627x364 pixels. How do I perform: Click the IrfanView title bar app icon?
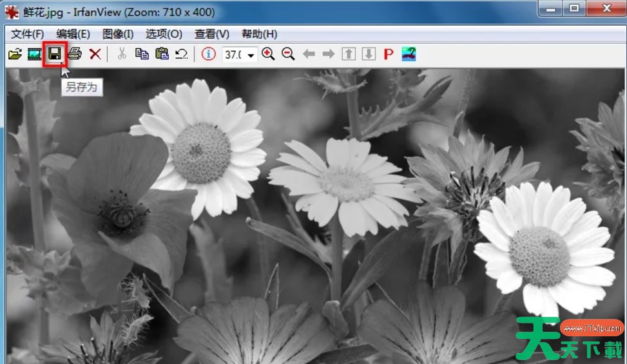[12, 12]
